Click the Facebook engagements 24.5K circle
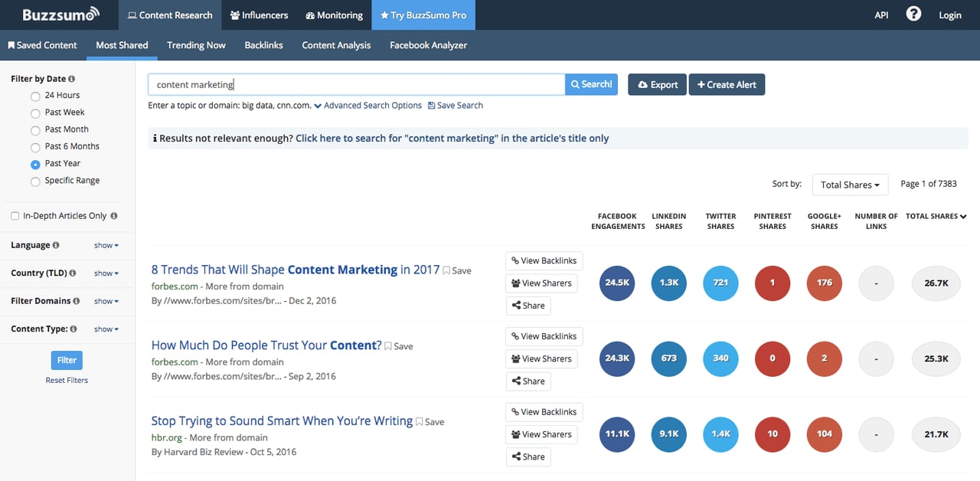The width and height of the screenshot is (980, 481). [x=617, y=283]
